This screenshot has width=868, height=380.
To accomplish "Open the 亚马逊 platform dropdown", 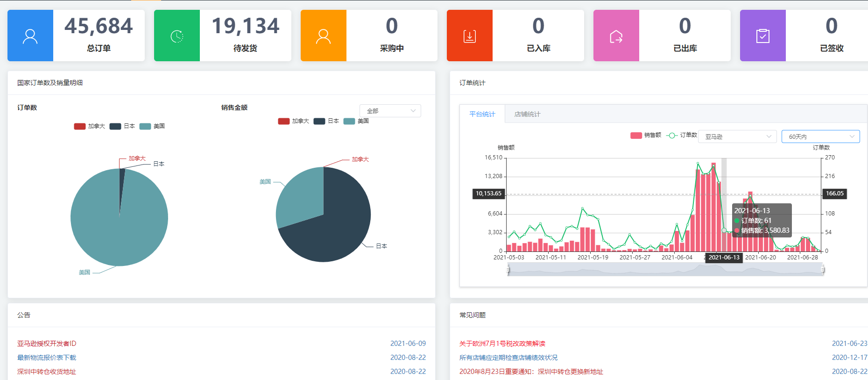I will click(737, 136).
